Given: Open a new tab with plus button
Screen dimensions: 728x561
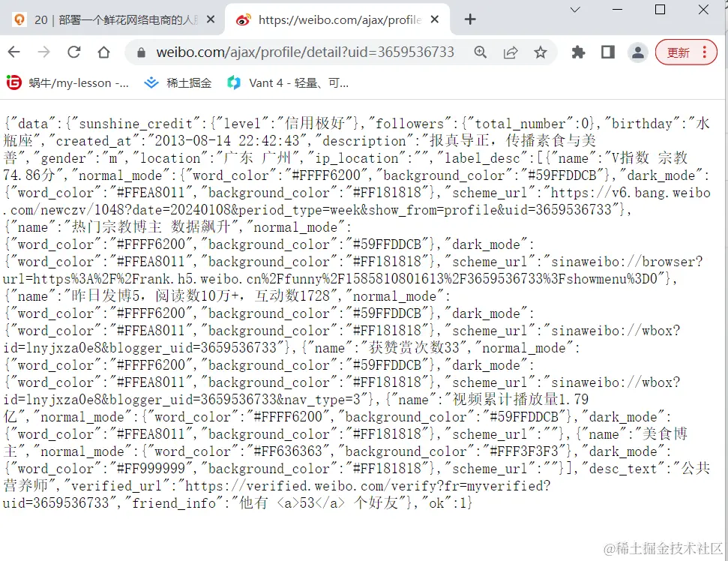Looking at the screenshot, I should click(x=470, y=19).
